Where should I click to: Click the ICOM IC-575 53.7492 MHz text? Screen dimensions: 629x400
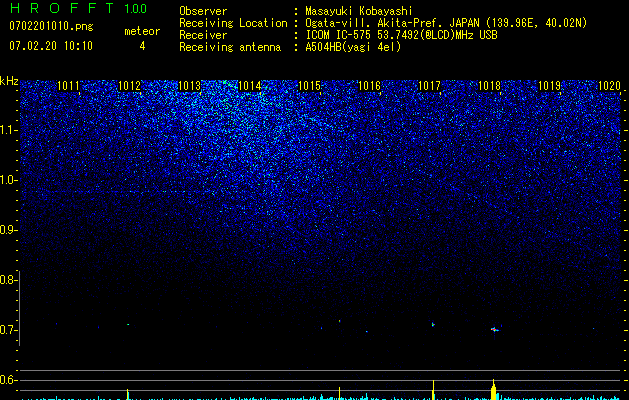pyautogui.click(x=402, y=35)
